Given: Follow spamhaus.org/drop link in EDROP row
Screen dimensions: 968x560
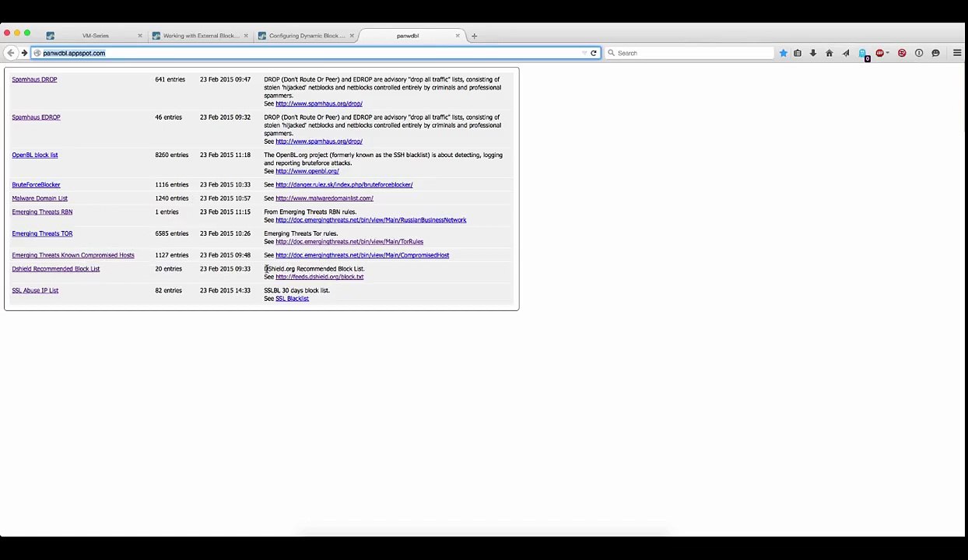Looking at the screenshot, I should pos(319,142).
